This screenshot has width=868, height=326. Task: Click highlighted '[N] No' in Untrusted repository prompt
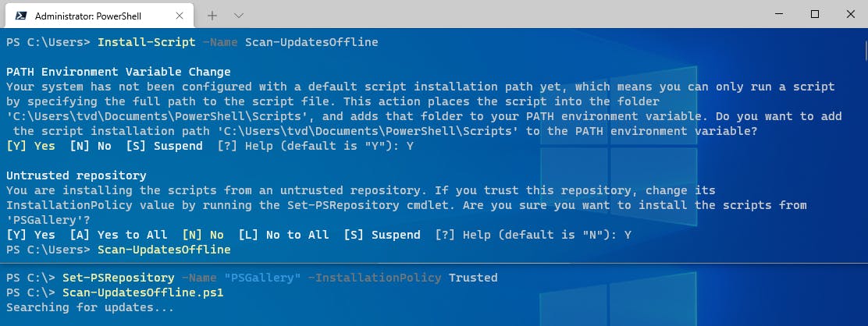(203, 235)
